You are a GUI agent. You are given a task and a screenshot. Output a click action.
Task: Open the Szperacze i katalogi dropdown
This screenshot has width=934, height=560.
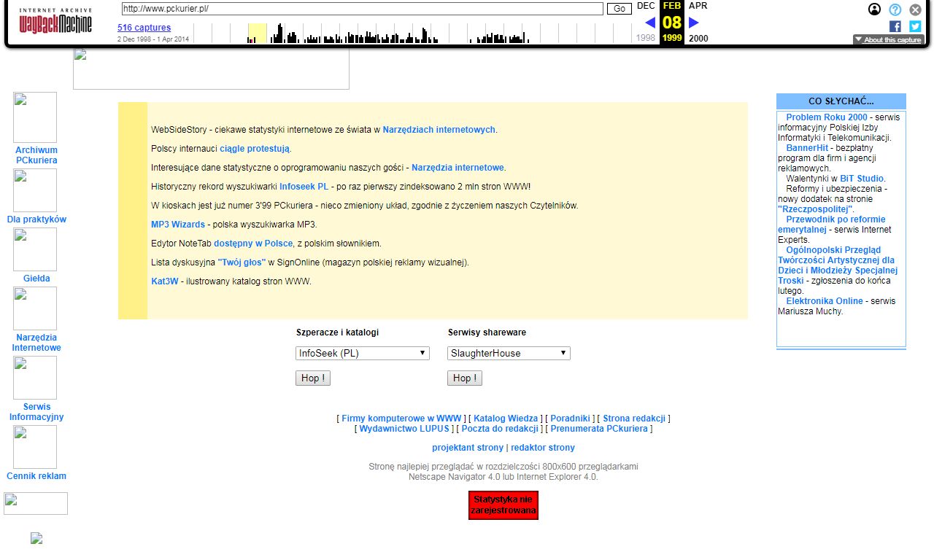click(x=363, y=353)
